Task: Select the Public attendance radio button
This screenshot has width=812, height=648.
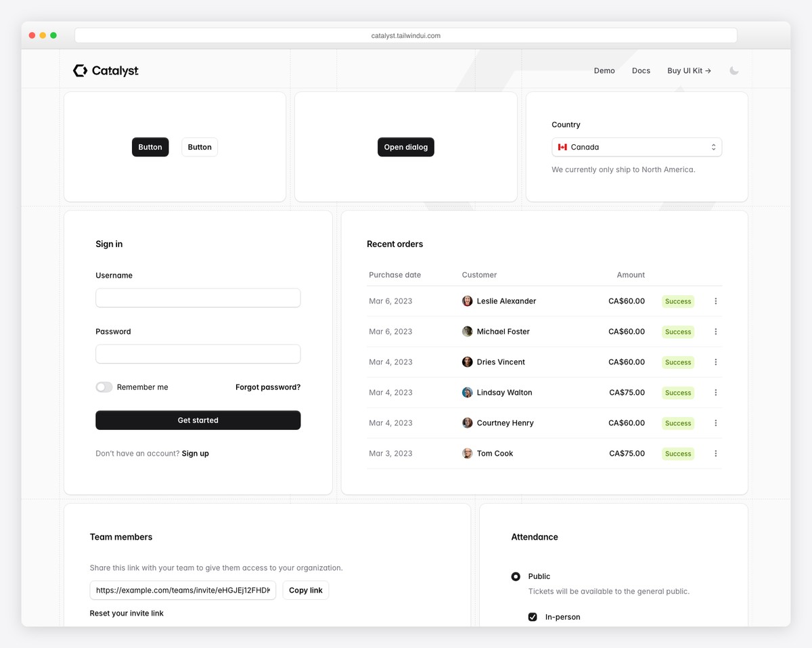Action: point(516,576)
